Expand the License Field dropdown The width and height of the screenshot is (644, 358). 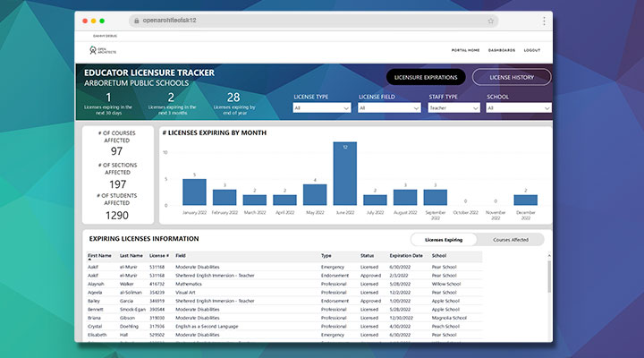point(389,107)
